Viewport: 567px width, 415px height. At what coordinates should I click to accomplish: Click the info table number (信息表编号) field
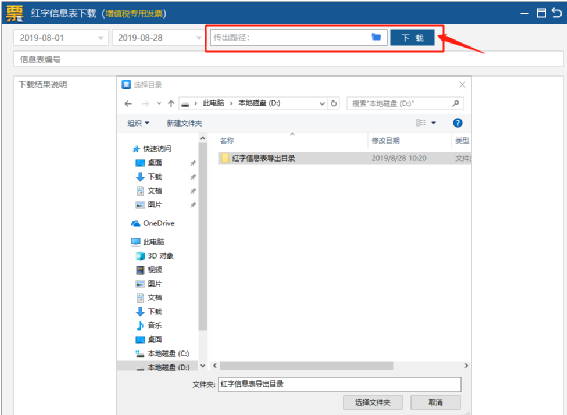tap(288, 59)
